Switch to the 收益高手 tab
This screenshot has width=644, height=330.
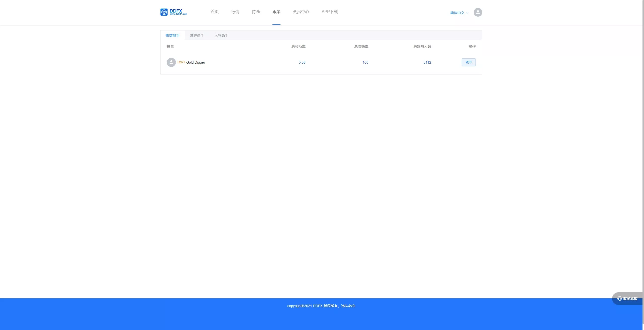pos(172,35)
